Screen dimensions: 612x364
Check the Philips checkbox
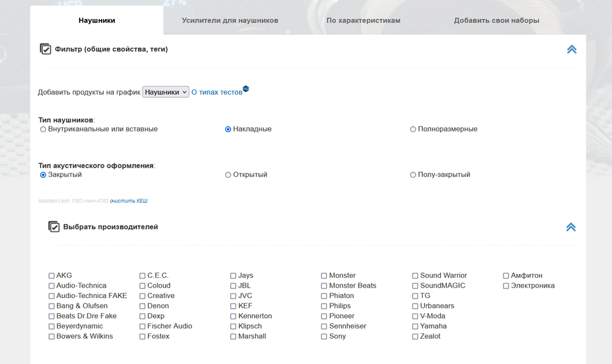click(324, 306)
